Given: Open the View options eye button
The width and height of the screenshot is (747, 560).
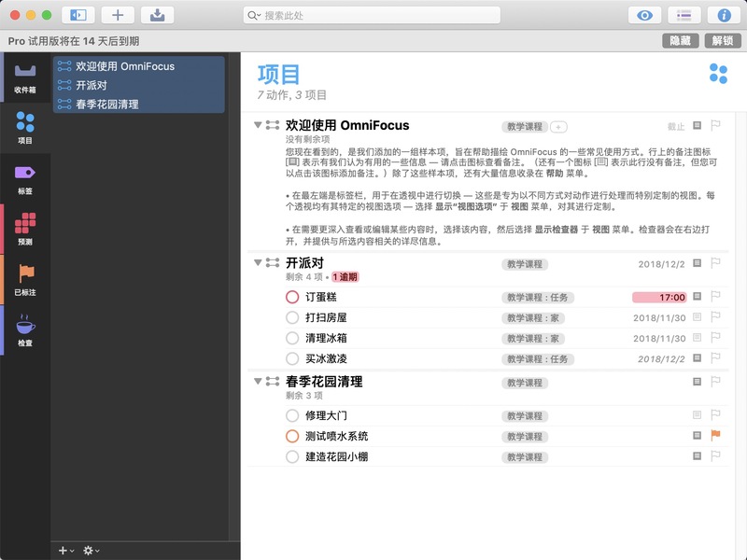Looking at the screenshot, I should coord(644,15).
